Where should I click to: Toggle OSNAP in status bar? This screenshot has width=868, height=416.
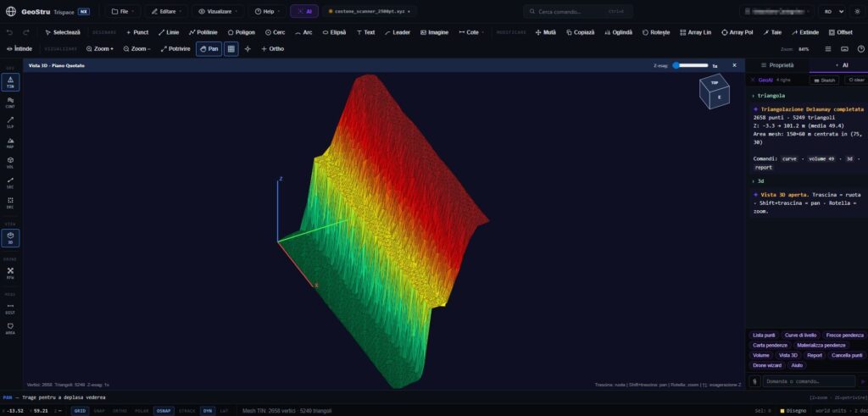(164, 411)
